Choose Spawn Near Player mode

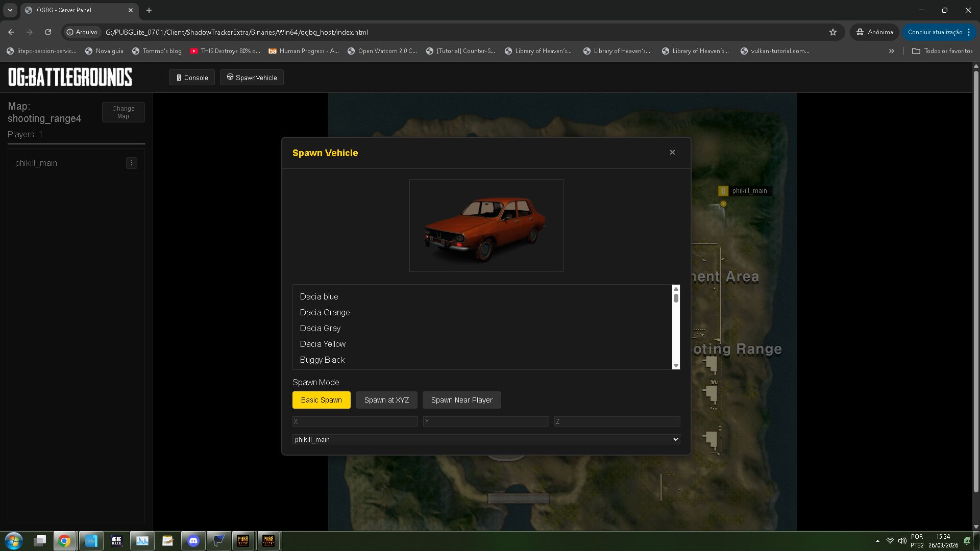tap(461, 400)
